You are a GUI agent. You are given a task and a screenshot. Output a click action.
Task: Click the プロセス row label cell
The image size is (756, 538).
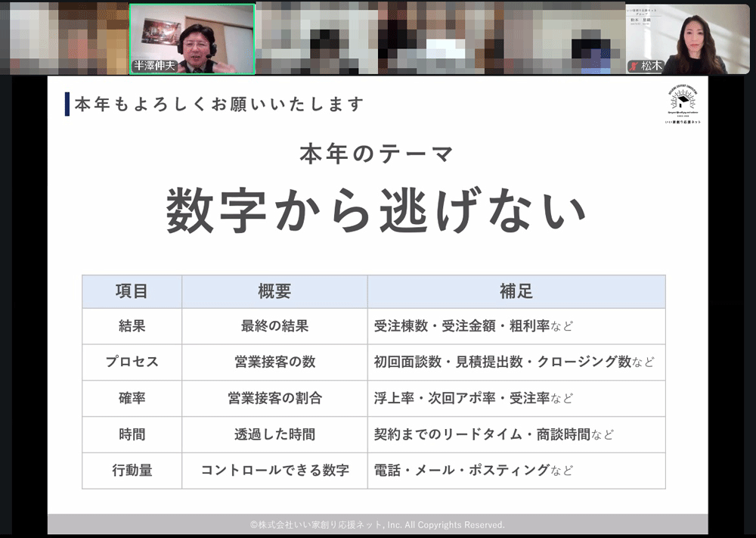132,362
